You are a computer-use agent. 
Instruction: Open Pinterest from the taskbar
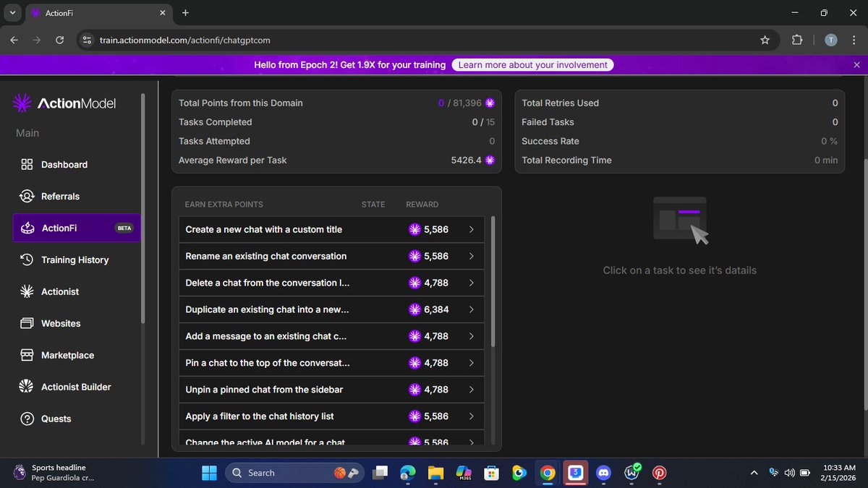pyautogui.click(x=659, y=473)
